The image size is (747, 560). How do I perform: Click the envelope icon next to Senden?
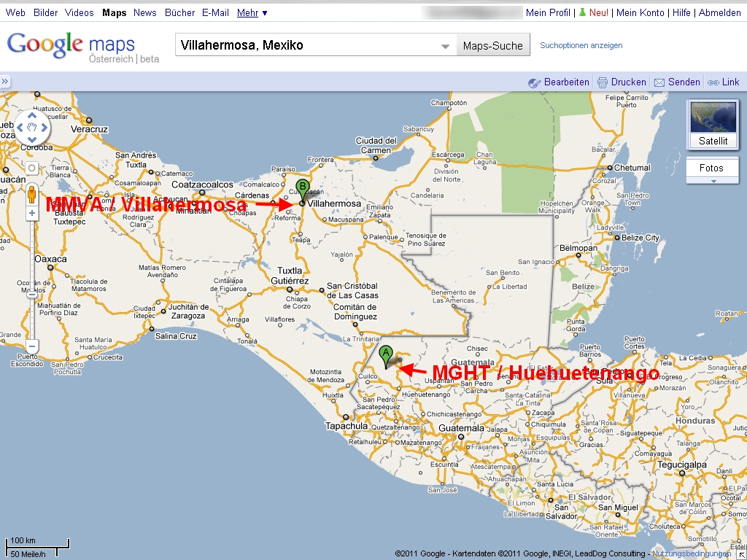pyautogui.click(x=659, y=82)
